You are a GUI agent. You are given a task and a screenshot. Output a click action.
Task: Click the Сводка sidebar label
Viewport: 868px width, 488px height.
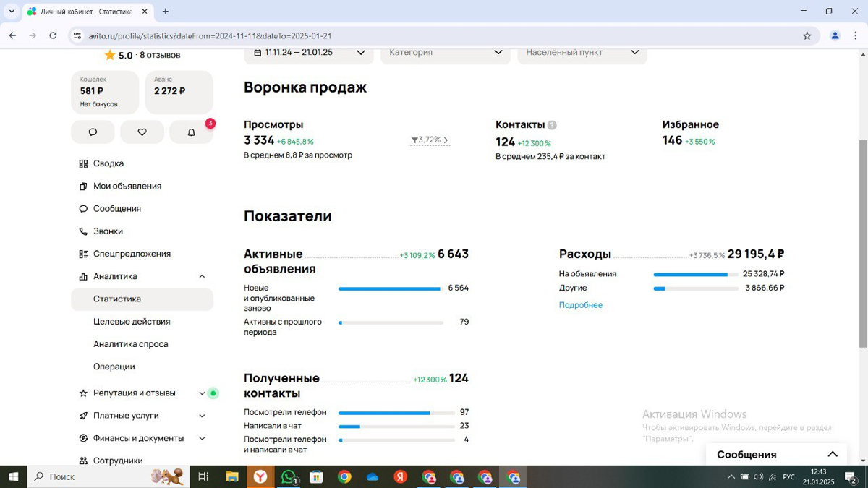click(109, 163)
